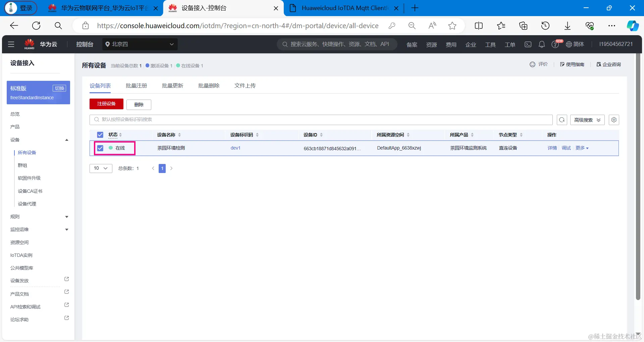This screenshot has height=342, width=644.
Task: Expand the 更多 actions menu
Action: tap(582, 148)
